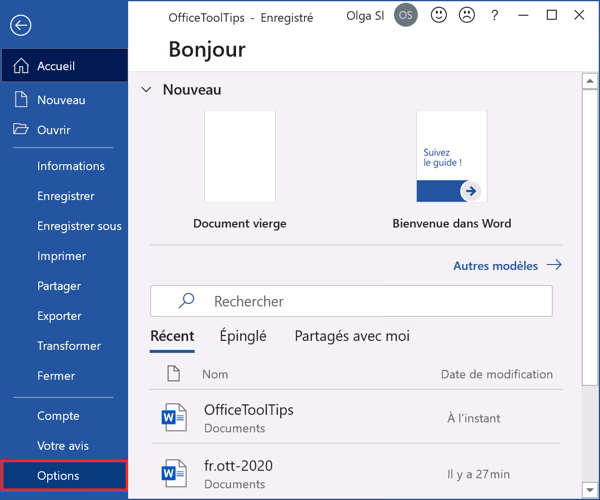
Task: Open the Imprimer page
Action: click(x=64, y=256)
